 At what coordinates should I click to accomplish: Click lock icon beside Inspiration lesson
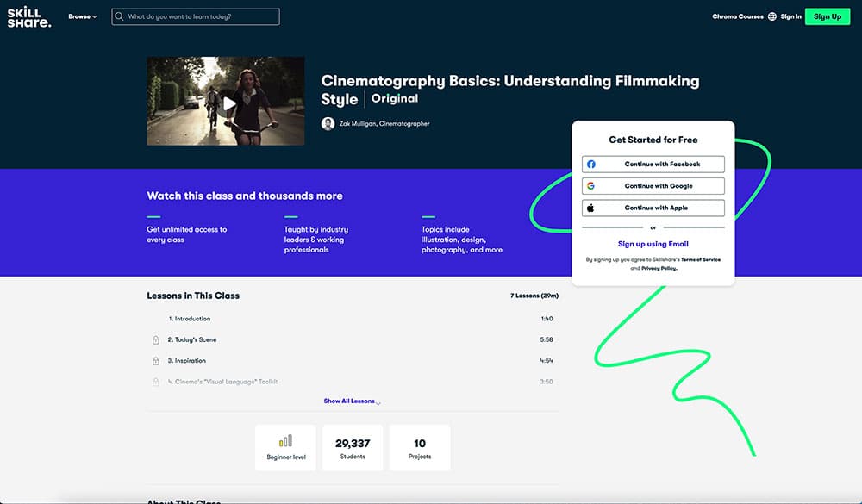point(155,360)
